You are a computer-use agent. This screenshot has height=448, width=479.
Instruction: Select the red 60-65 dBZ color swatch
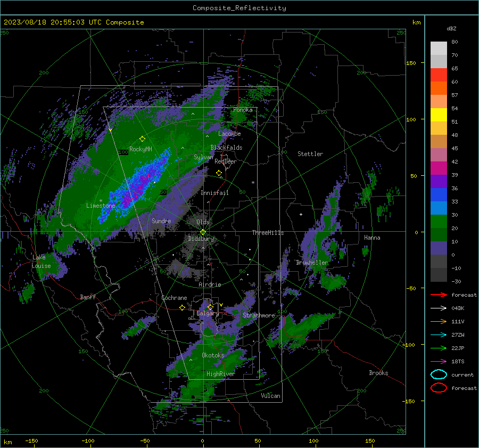tap(439, 75)
